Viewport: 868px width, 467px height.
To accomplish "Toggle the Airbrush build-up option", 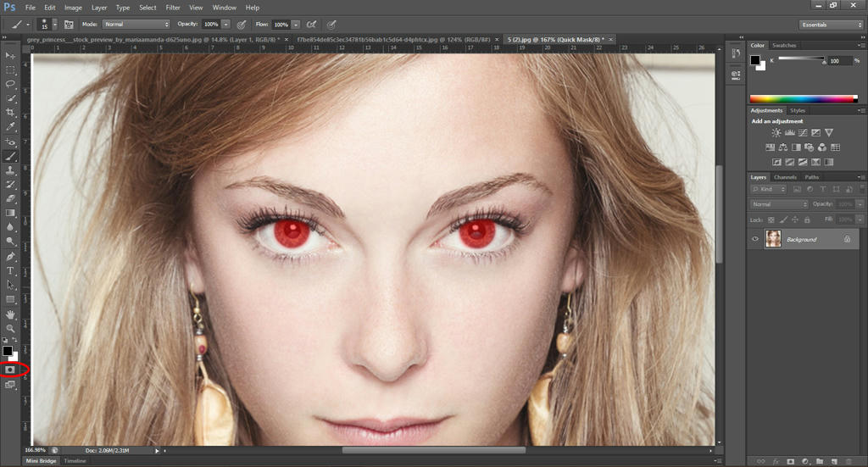I will tap(312, 25).
